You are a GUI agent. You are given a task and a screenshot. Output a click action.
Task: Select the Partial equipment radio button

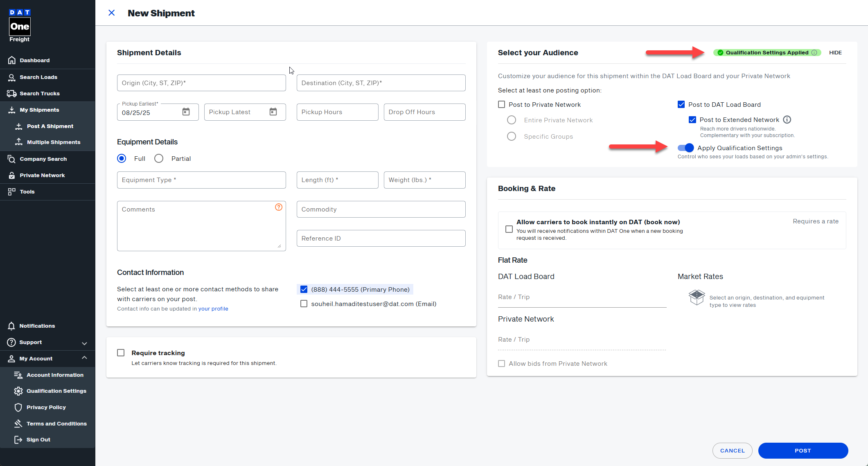pos(159,158)
